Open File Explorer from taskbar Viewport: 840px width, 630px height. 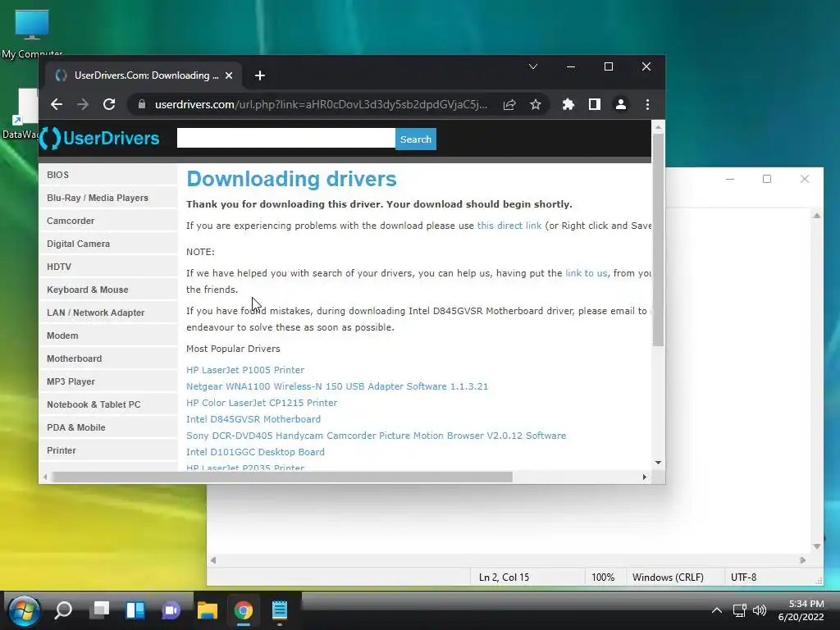(x=208, y=610)
